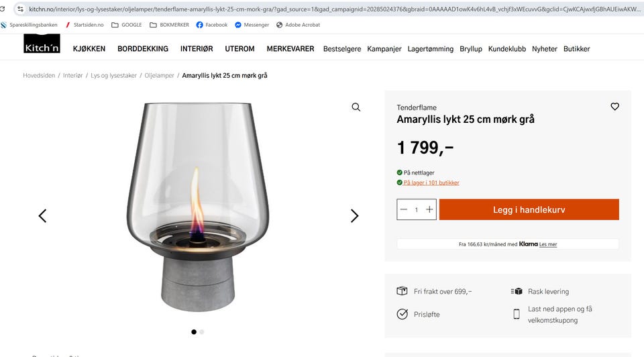Click quantity input field
Image resolution: width=644 pixels, height=357 pixels.
tap(417, 209)
